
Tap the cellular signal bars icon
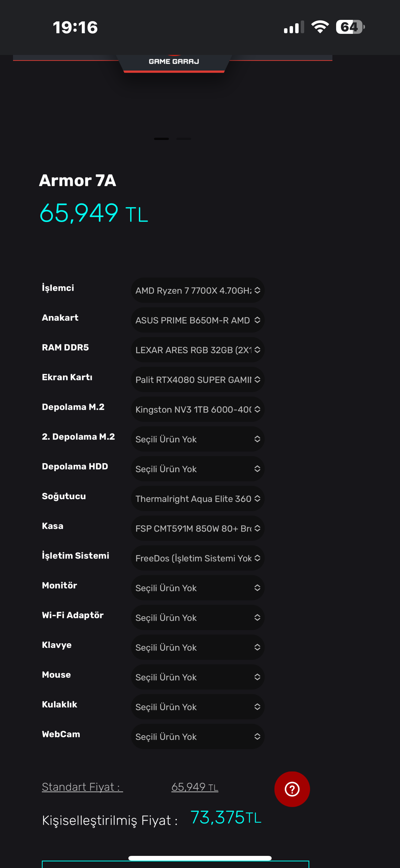[294, 27]
